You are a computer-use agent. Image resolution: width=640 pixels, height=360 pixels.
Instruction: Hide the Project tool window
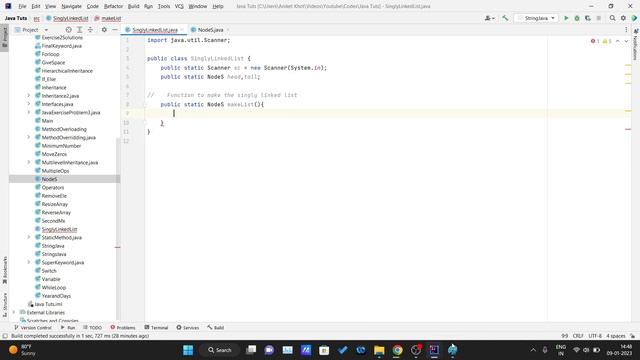coord(115,30)
